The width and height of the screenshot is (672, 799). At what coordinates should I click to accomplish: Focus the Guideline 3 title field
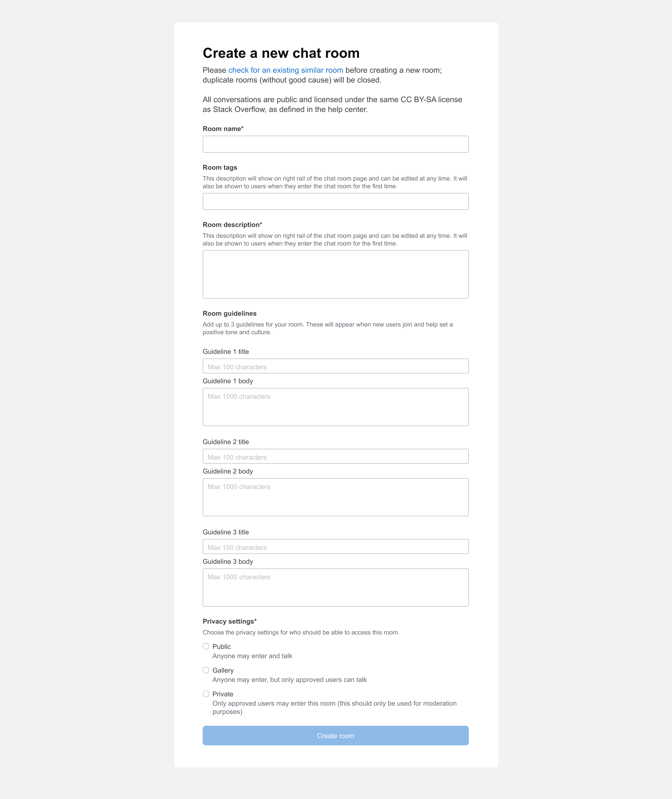click(x=335, y=547)
